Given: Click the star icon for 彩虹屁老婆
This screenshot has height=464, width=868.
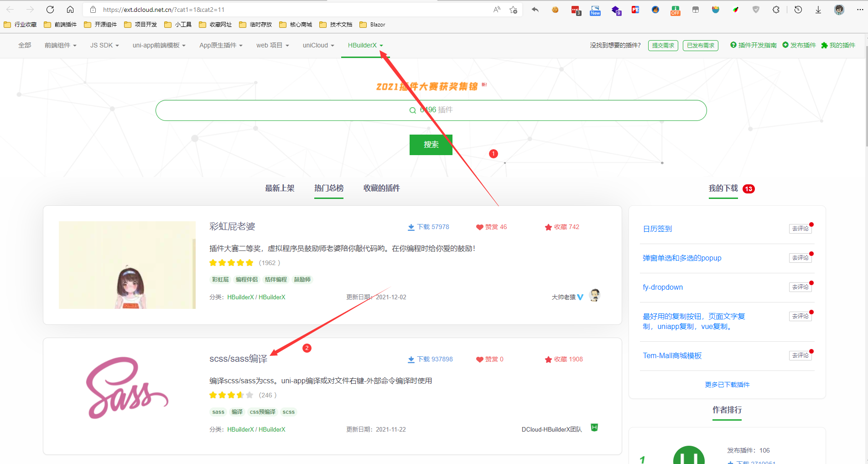Looking at the screenshot, I should click(548, 227).
